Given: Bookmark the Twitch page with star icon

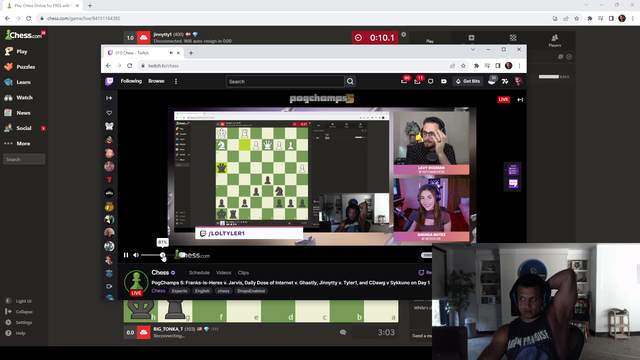Looking at the screenshot, I should (x=463, y=66).
